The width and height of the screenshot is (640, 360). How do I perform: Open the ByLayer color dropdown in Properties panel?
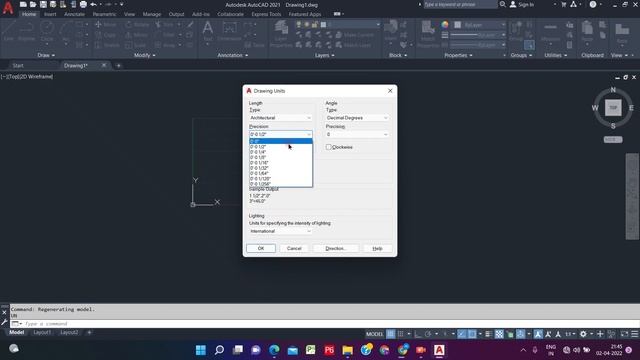480,25
